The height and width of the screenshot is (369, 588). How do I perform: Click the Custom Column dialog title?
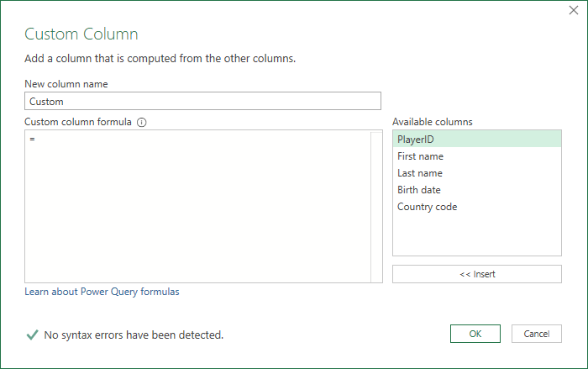(x=81, y=34)
